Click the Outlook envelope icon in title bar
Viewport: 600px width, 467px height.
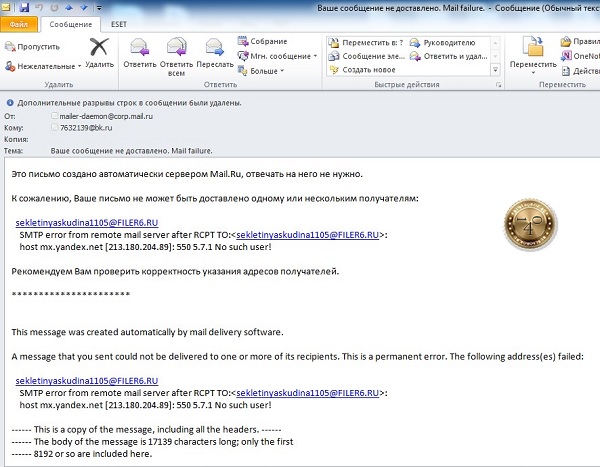pyautogui.click(x=5, y=7)
